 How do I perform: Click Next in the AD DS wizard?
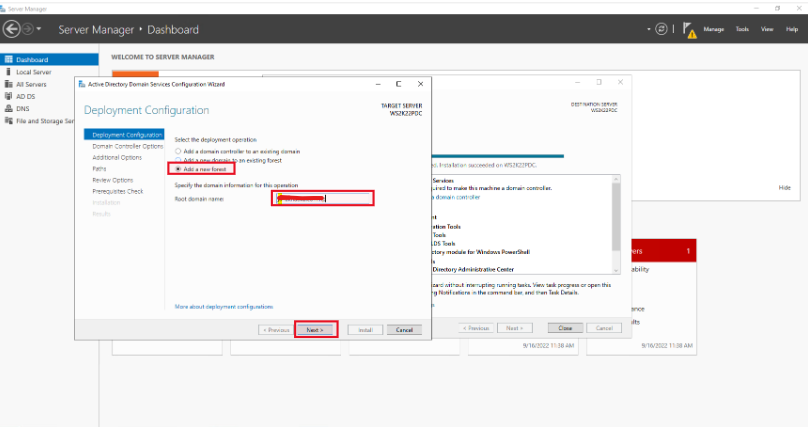[x=315, y=329]
